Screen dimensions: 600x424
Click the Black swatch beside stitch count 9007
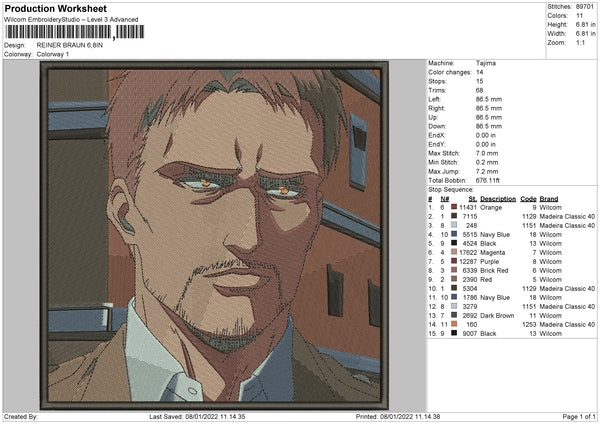coord(454,333)
